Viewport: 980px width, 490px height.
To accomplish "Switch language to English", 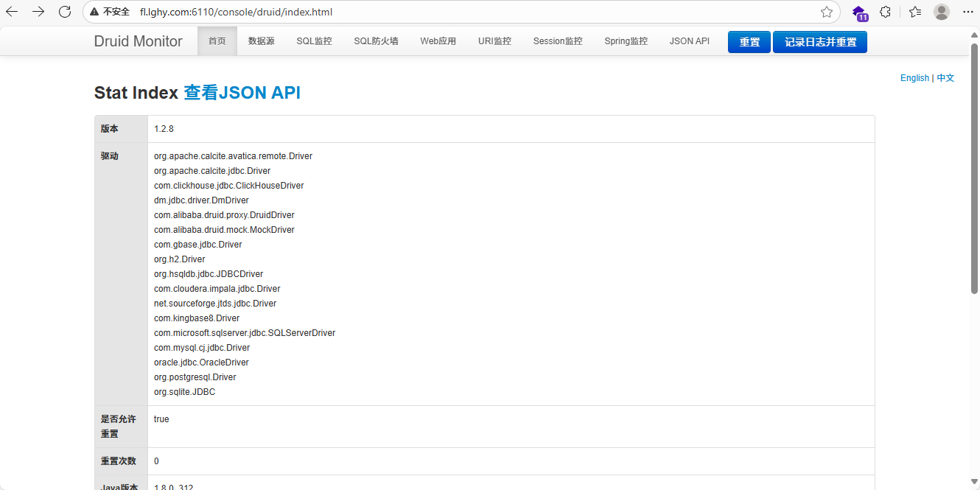I will tap(914, 78).
